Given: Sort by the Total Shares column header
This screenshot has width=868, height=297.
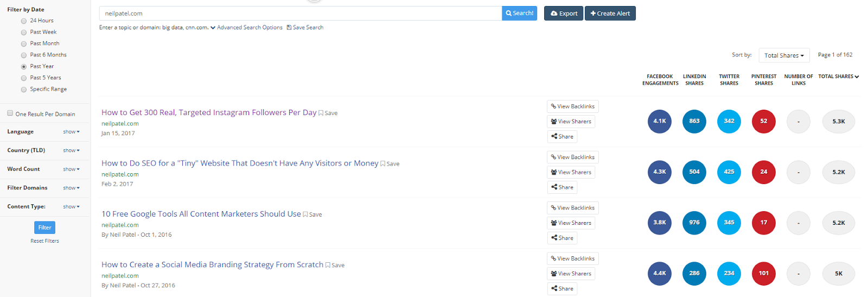Looking at the screenshot, I should [x=839, y=77].
